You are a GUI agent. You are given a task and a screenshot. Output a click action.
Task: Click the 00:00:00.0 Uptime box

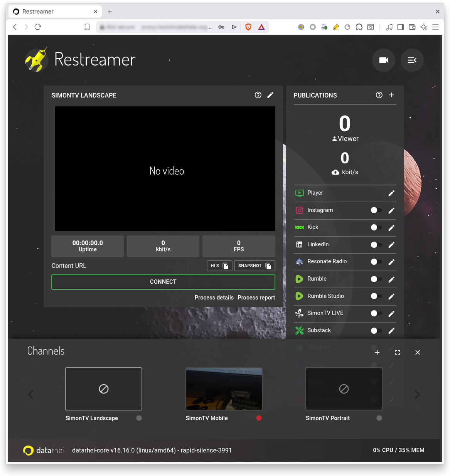point(88,246)
